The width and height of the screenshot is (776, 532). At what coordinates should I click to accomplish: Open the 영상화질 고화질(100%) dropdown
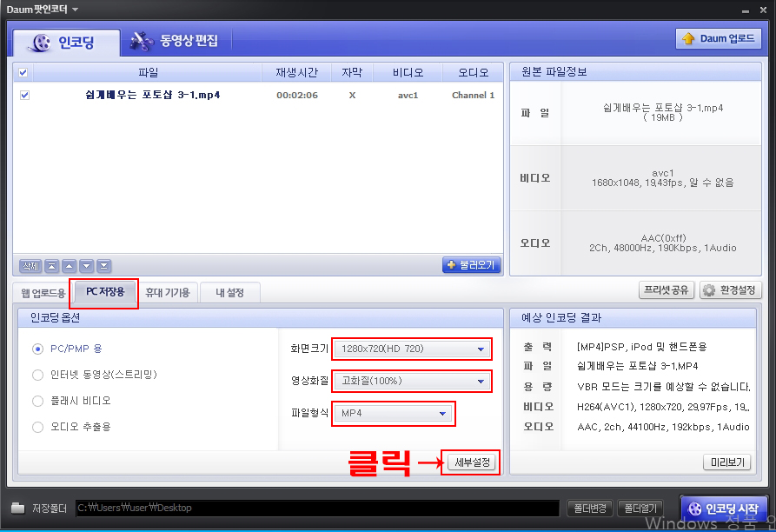[412, 381]
